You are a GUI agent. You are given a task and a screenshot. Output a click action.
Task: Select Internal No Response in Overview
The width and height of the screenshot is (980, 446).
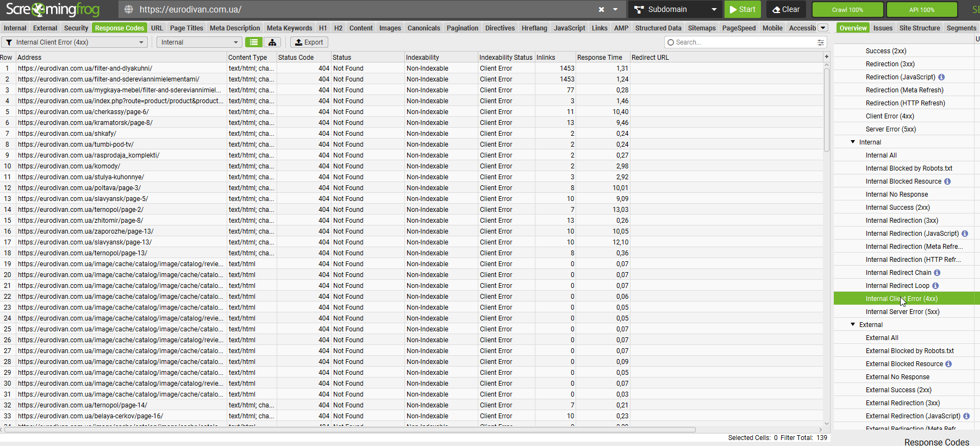click(897, 194)
